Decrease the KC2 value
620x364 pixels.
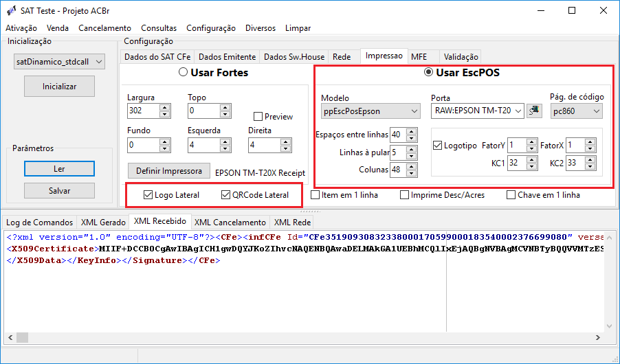[x=590, y=166]
